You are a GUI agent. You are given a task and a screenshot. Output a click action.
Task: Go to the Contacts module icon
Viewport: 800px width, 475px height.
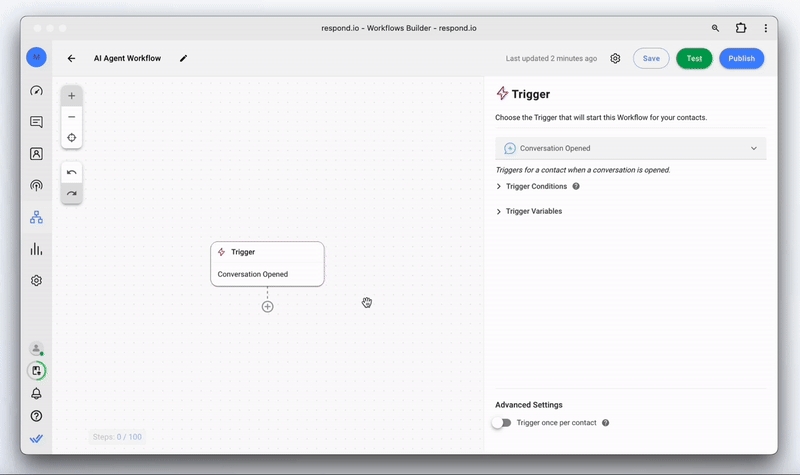tap(36, 154)
